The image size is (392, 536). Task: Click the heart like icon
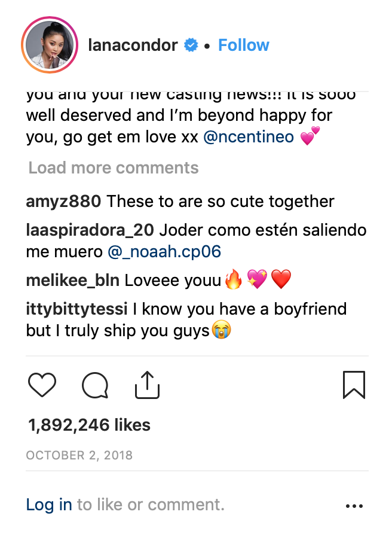42,385
